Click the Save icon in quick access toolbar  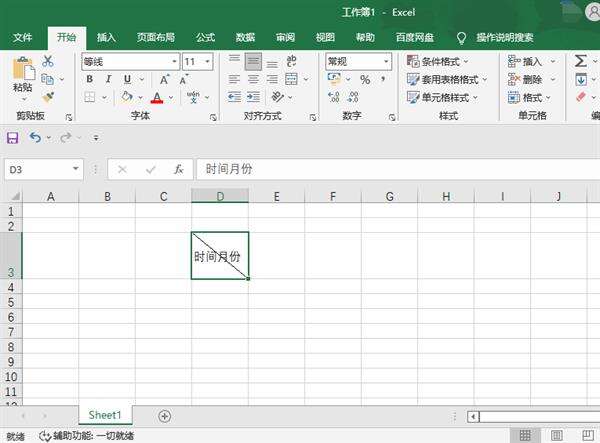pyautogui.click(x=13, y=137)
